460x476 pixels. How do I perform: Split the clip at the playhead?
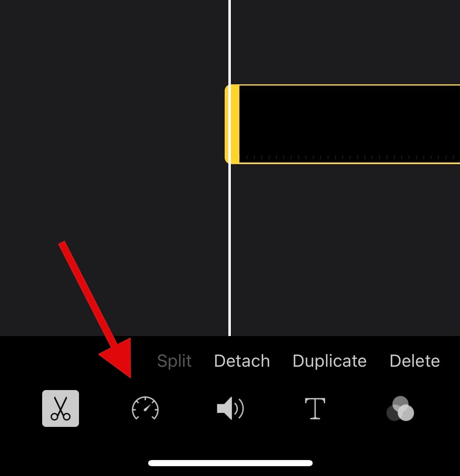(x=174, y=361)
